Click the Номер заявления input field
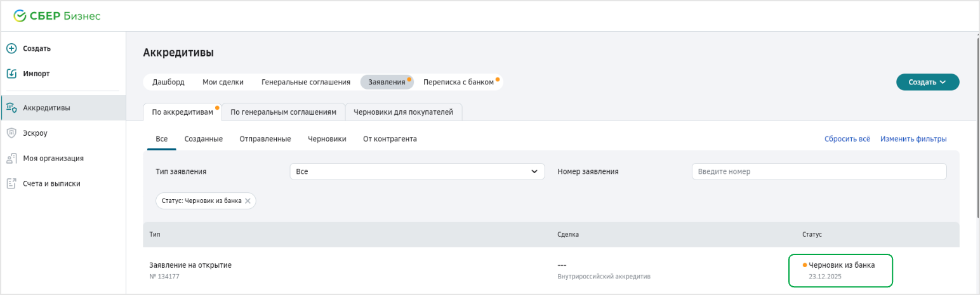Screen dimensions: 980x295 coord(819,171)
